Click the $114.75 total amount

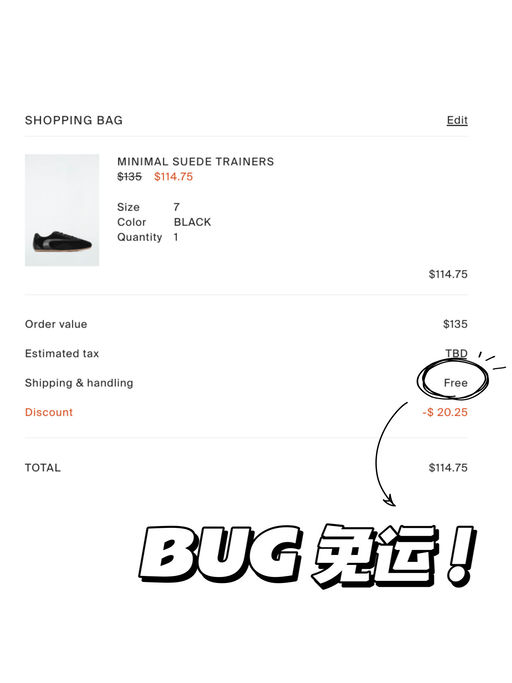(448, 468)
